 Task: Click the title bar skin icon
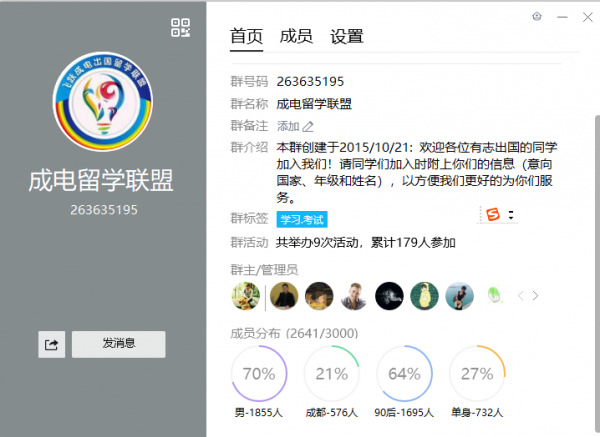tap(536, 16)
